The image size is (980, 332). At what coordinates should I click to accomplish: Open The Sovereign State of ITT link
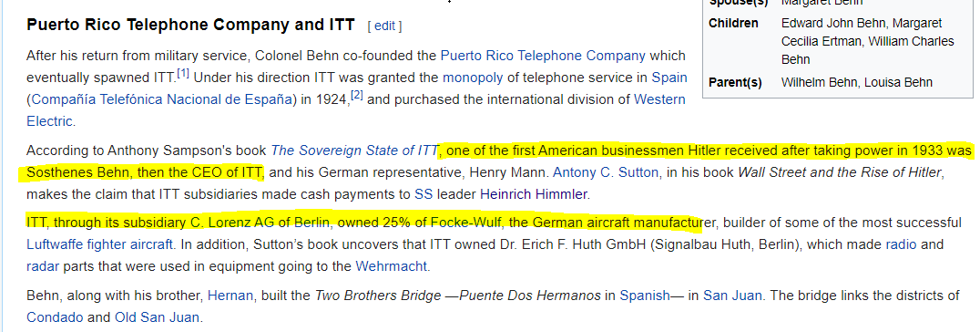(355, 151)
